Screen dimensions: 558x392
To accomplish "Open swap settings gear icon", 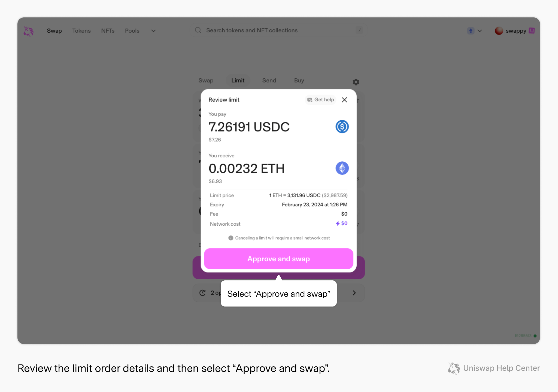I will (356, 82).
